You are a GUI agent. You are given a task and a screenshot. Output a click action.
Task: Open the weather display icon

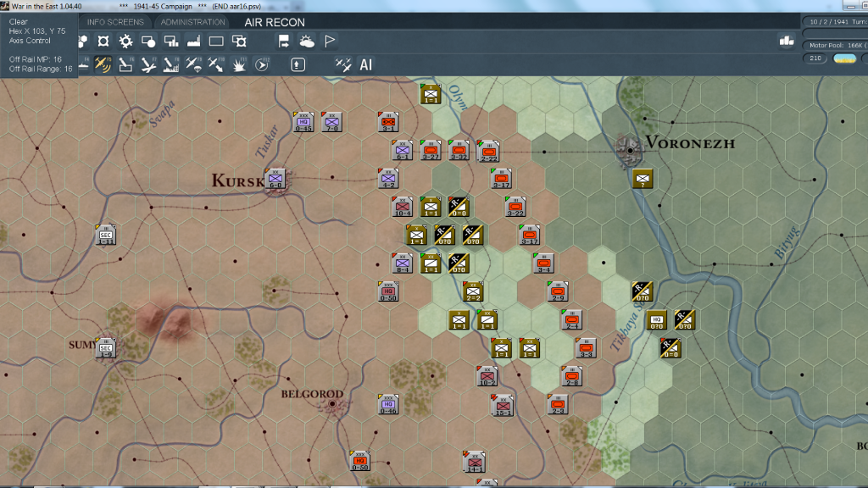(307, 41)
